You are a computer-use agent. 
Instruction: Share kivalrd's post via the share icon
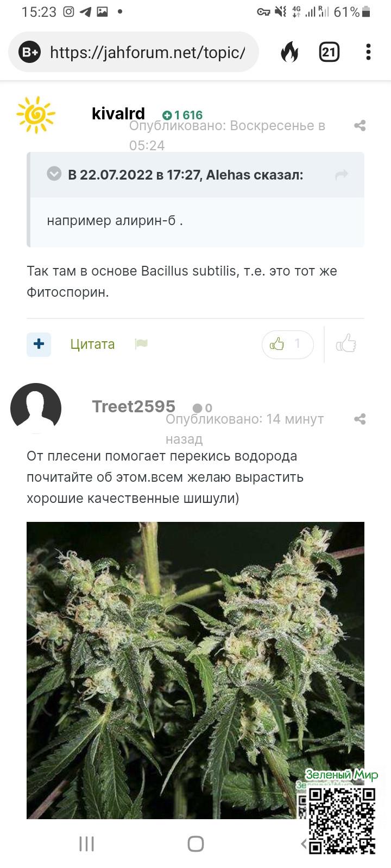tap(360, 126)
